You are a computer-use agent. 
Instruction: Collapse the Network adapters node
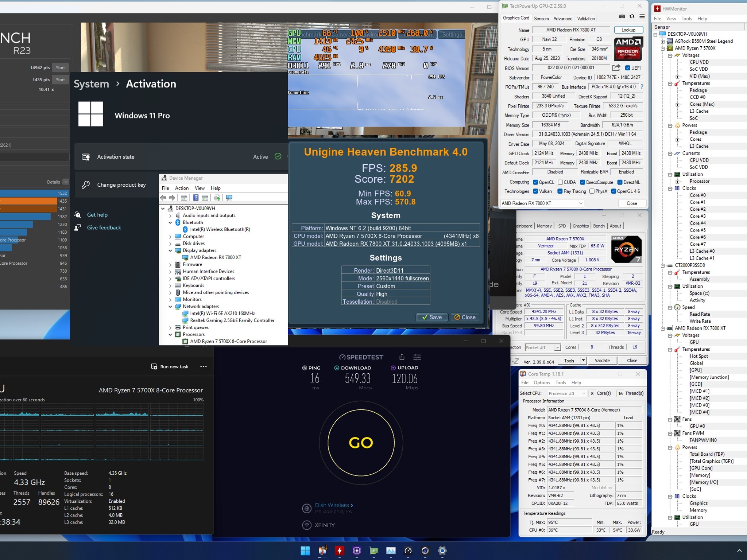pyautogui.click(x=170, y=307)
